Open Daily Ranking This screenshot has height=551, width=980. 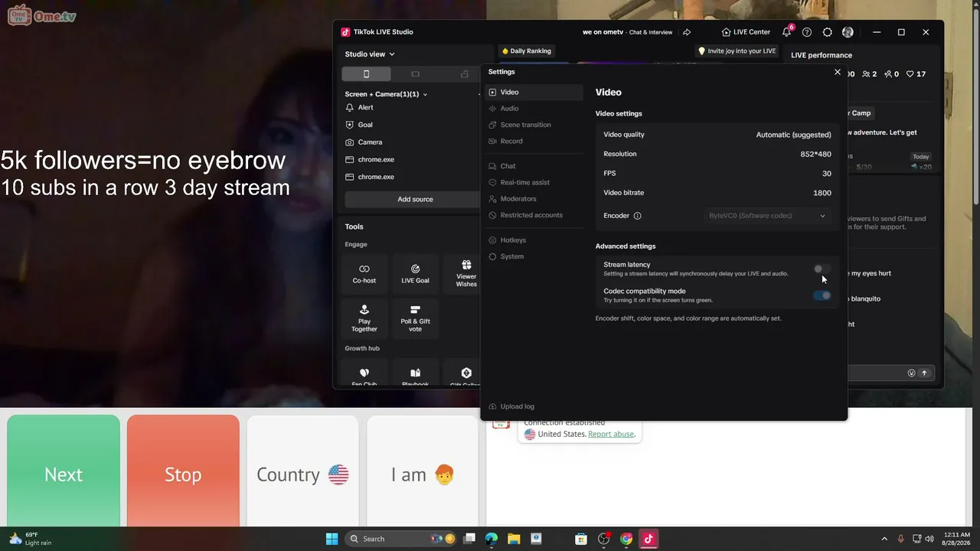[527, 51]
